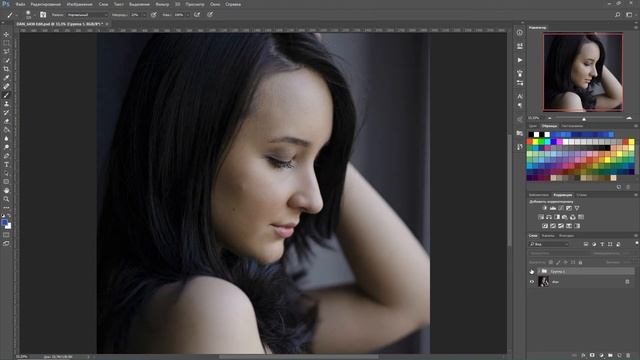Add a Curves adjustment layer

[x=561, y=208]
